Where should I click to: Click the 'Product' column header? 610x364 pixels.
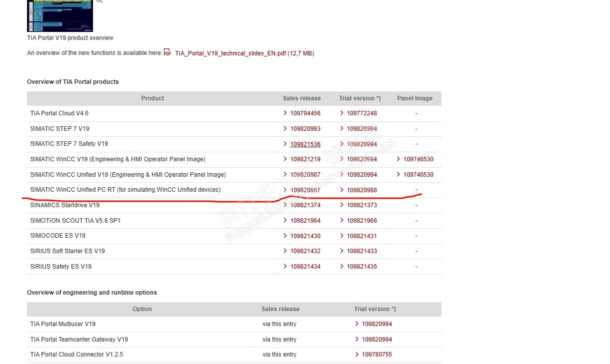point(152,98)
